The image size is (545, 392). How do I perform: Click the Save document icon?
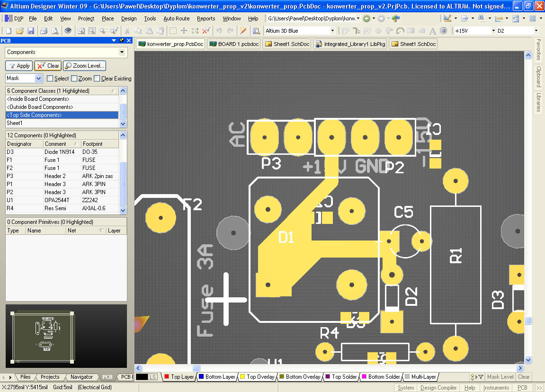30,31
